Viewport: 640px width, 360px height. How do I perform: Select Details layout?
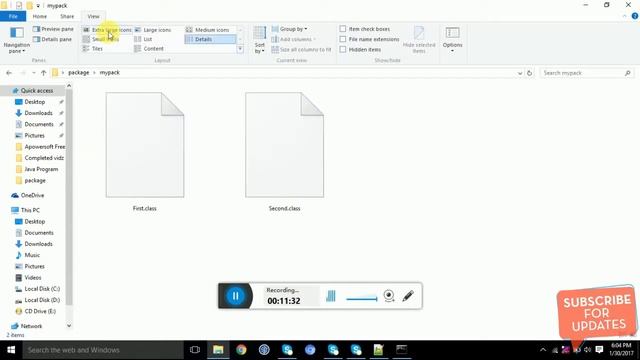coord(210,39)
